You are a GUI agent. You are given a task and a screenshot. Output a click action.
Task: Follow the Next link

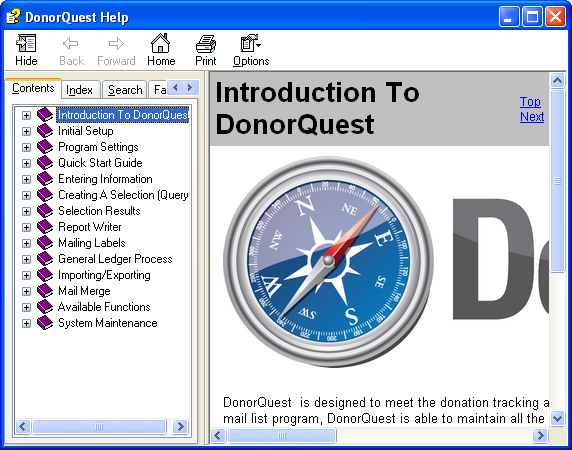tap(532, 117)
